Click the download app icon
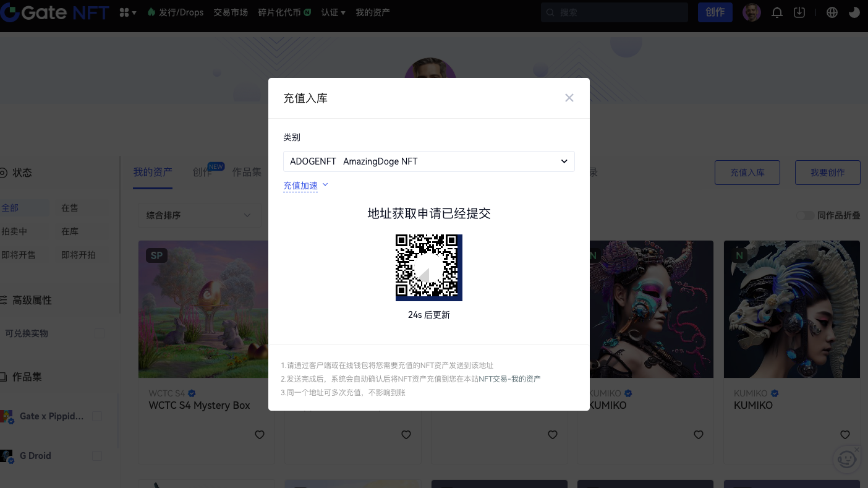This screenshot has width=868, height=488. (x=799, y=12)
